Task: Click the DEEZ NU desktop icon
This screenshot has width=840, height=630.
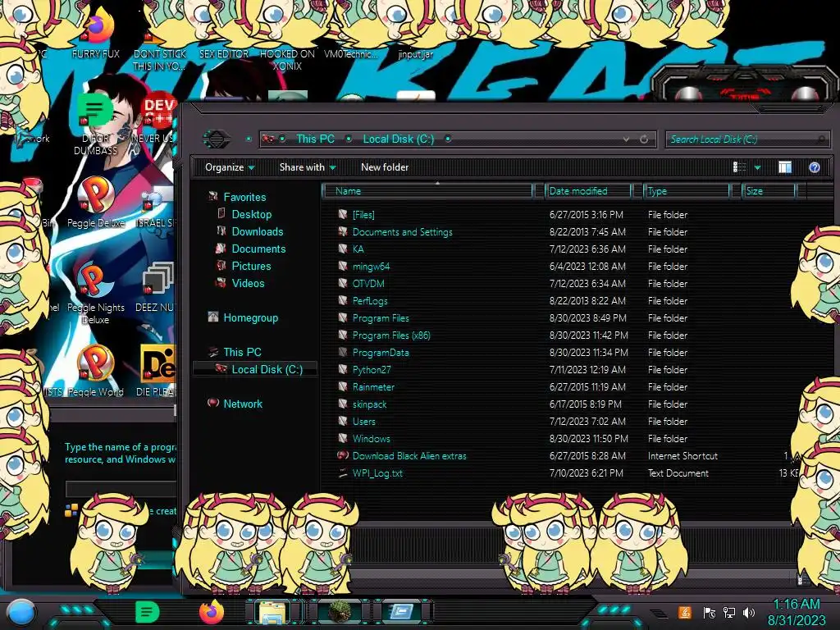Action: pos(156,286)
